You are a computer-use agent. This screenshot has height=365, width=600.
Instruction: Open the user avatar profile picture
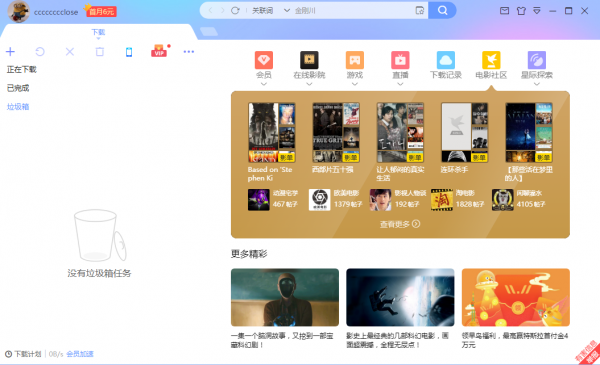pyautogui.click(x=18, y=11)
